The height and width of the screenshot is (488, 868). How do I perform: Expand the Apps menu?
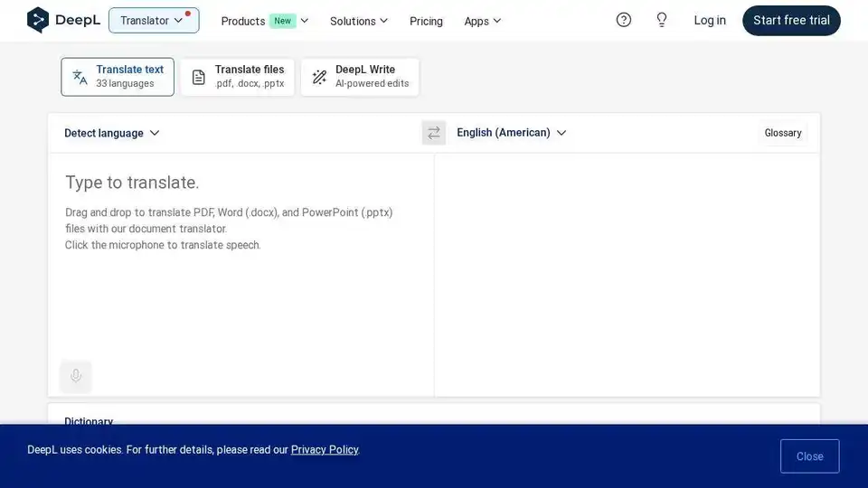[482, 21]
